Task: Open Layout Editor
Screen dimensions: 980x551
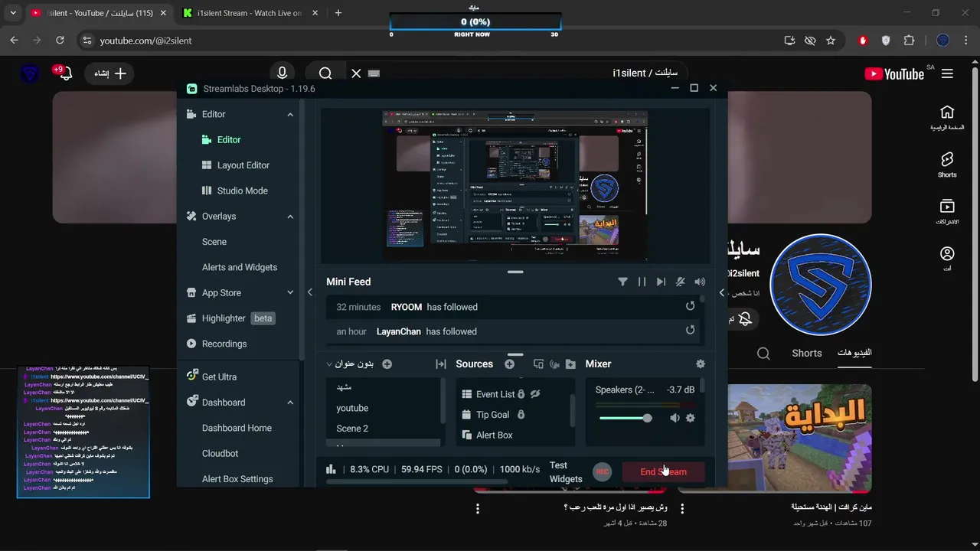Action: [x=236, y=165]
